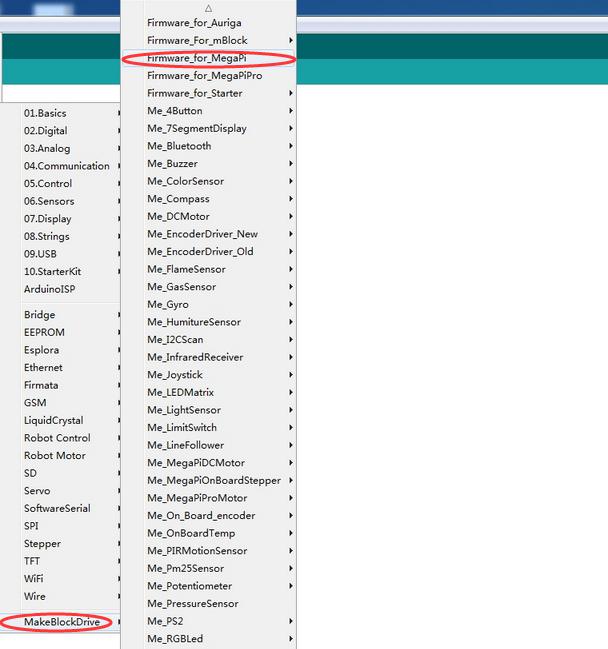Choose SoftwareSerial entry
Image resolution: width=608 pixels, height=649 pixels.
pyautogui.click(x=60, y=508)
